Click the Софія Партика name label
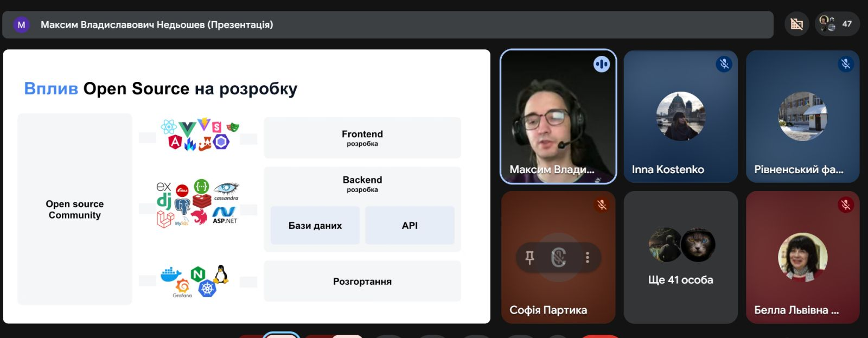This screenshot has width=868, height=338. [x=548, y=310]
